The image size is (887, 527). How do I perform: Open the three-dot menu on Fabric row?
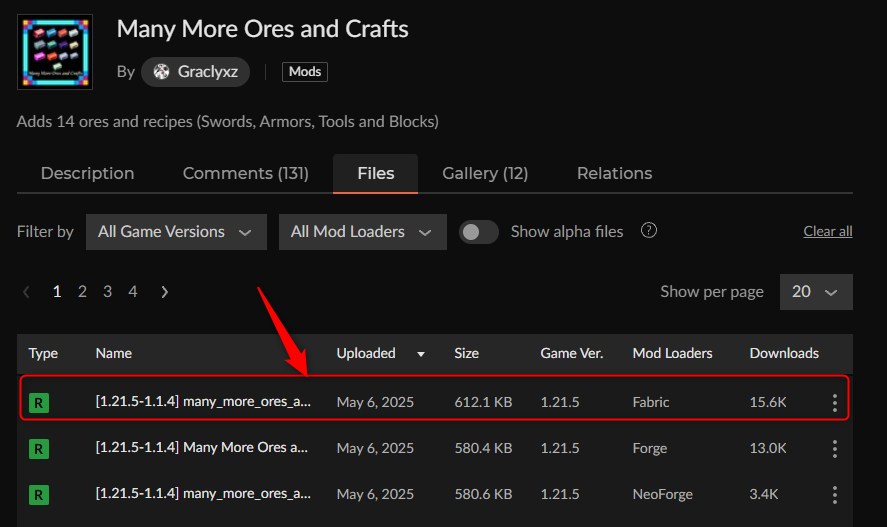[834, 403]
